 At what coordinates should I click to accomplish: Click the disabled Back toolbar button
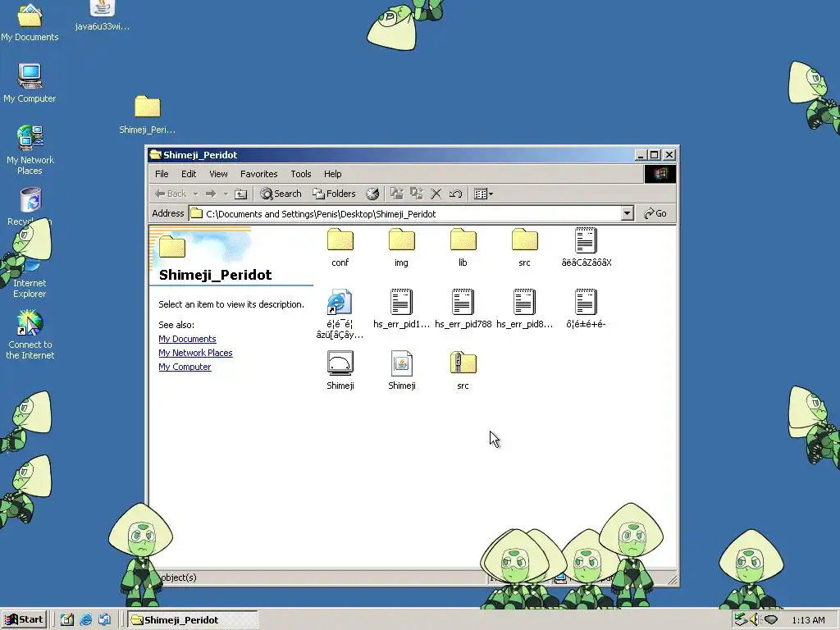pos(171,194)
